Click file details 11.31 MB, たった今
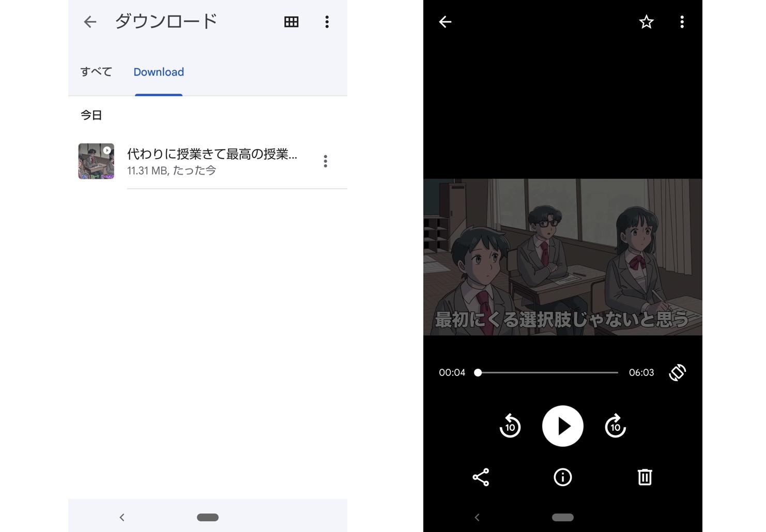Screen dimensions: 766x532 click(x=172, y=170)
